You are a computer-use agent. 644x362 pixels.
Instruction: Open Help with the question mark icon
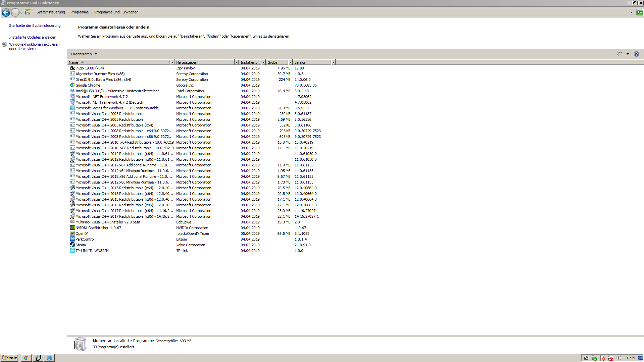pyautogui.click(x=636, y=54)
